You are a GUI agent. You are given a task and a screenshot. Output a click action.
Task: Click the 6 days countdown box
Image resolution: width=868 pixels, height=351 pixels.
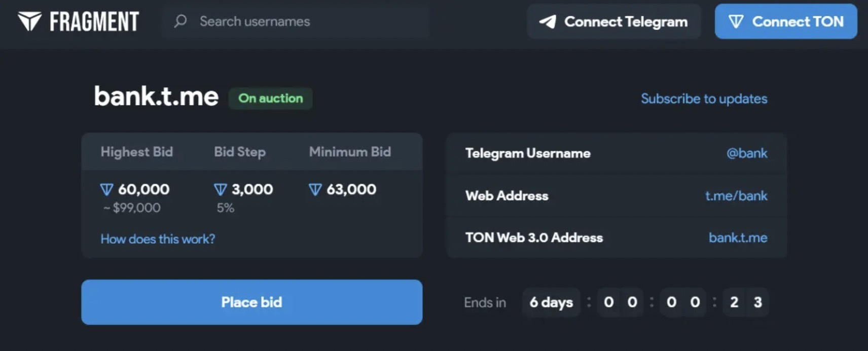coord(551,302)
